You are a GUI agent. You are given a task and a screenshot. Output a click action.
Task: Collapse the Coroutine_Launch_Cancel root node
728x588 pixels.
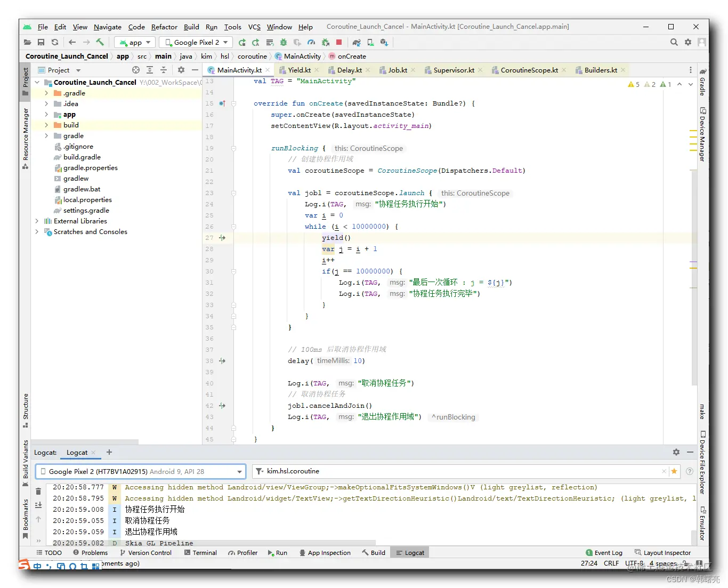(37, 82)
